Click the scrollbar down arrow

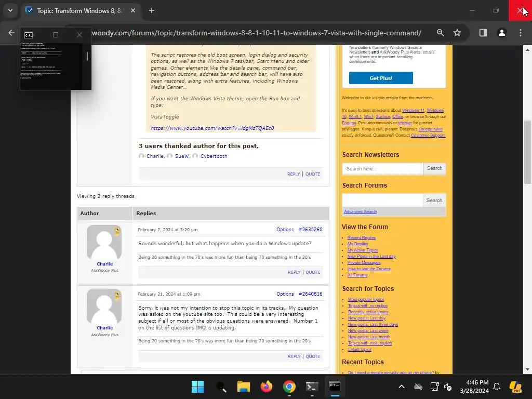(x=528, y=369)
